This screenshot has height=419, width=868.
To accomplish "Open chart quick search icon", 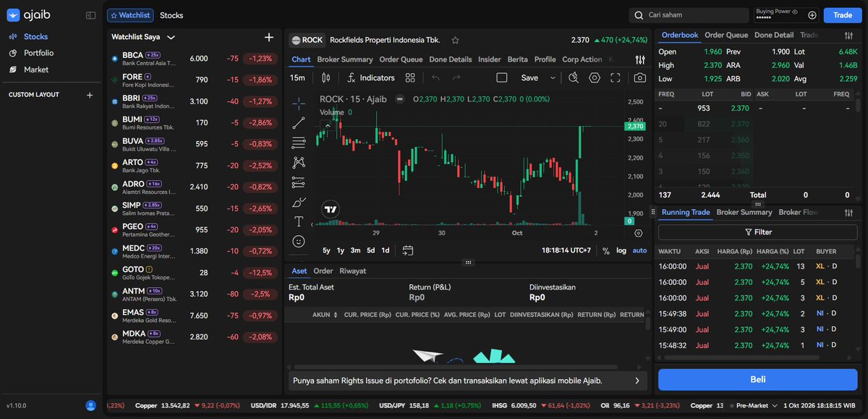I will [x=574, y=77].
